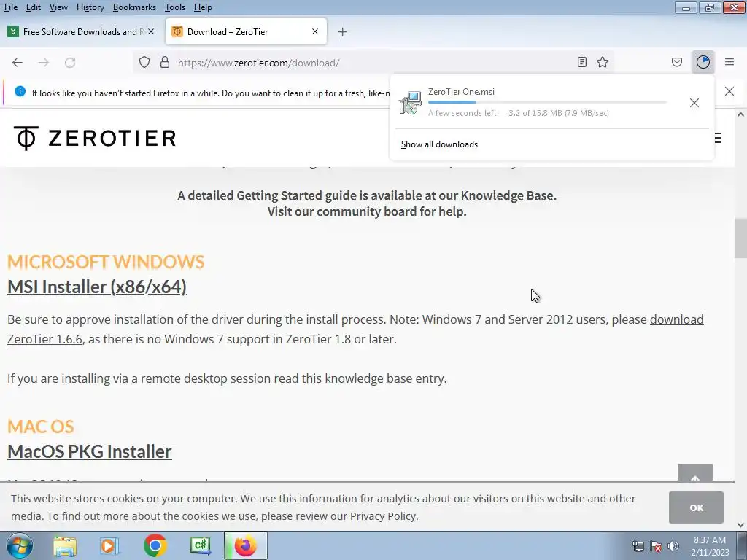The height and width of the screenshot is (560, 747).
Task: Open the Bookmarks menu
Action: coord(134,7)
